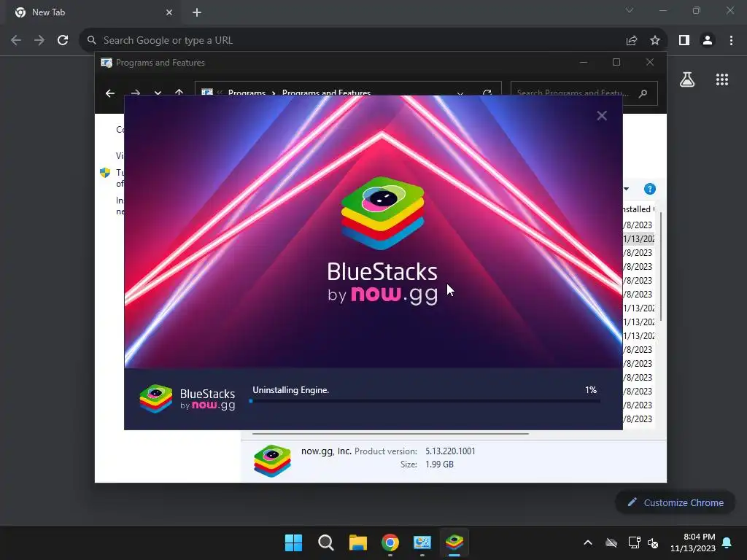
Task: Open the Chrome side panel
Action: tap(684, 41)
